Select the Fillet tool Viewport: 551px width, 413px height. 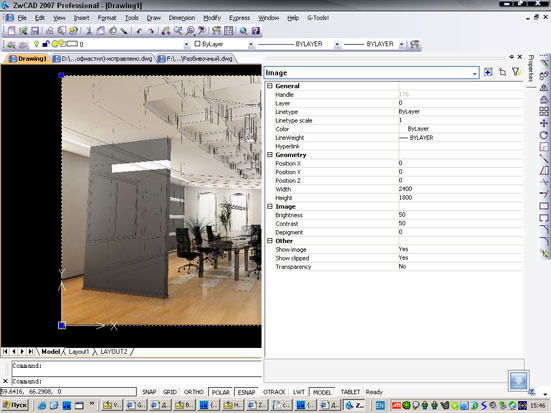click(544, 241)
